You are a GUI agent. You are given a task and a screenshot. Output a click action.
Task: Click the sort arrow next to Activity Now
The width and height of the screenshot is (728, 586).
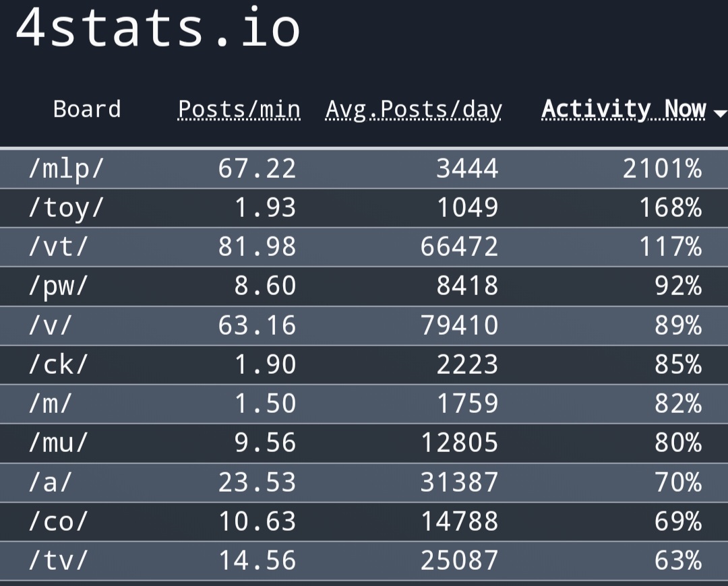720,113
